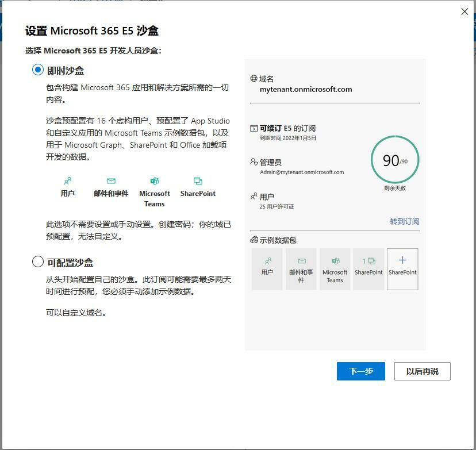Screen dimensions: 476x450
Task: Click the globe icon beside 域名
Action: 254,79
